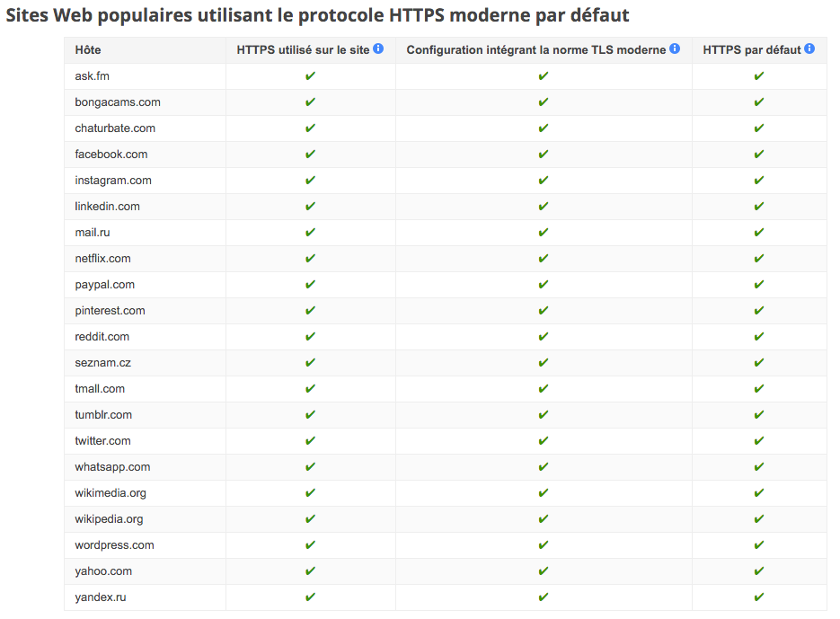Select the "Hôte" column header
This screenshot has height=619, width=840.
88,50
